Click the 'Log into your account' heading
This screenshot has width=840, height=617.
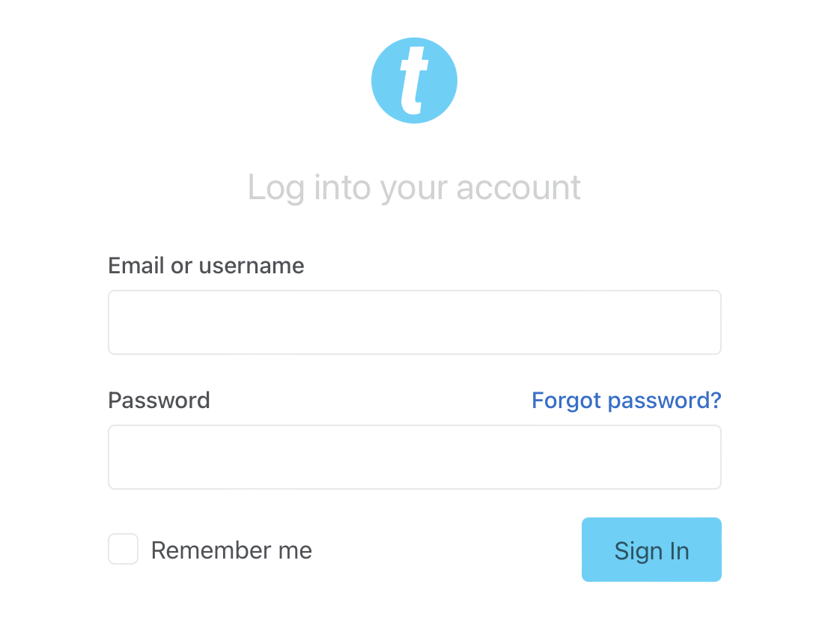coord(414,187)
